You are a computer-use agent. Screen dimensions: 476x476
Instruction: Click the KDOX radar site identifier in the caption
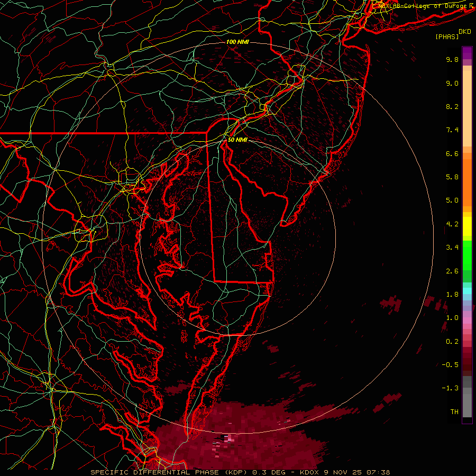click(309, 472)
